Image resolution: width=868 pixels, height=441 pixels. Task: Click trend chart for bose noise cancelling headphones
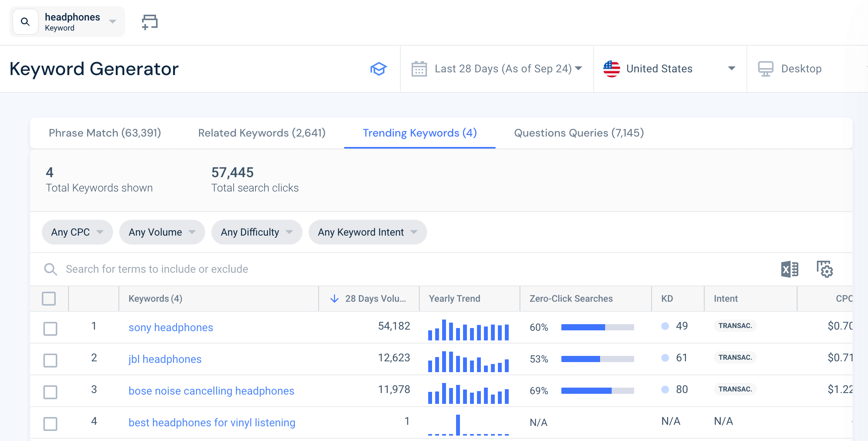tap(468, 393)
